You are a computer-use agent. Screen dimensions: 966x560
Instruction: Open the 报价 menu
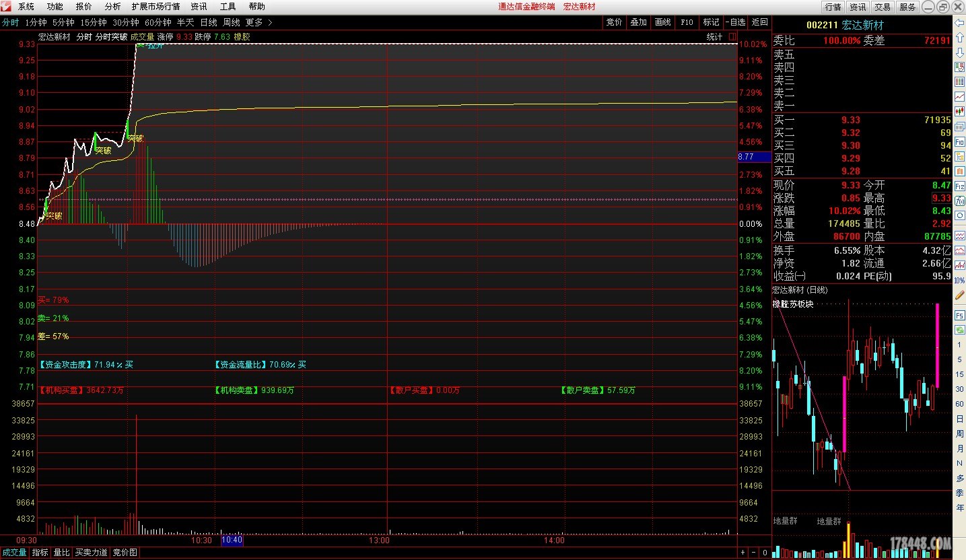click(x=84, y=7)
